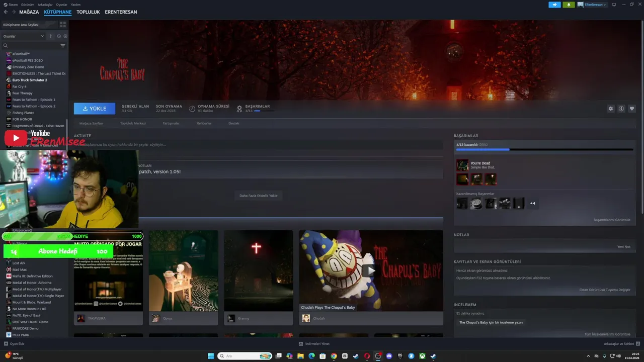Open the collections grid view icon
Image resolution: width=644 pixels, height=362 pixels.
(63, 24)
